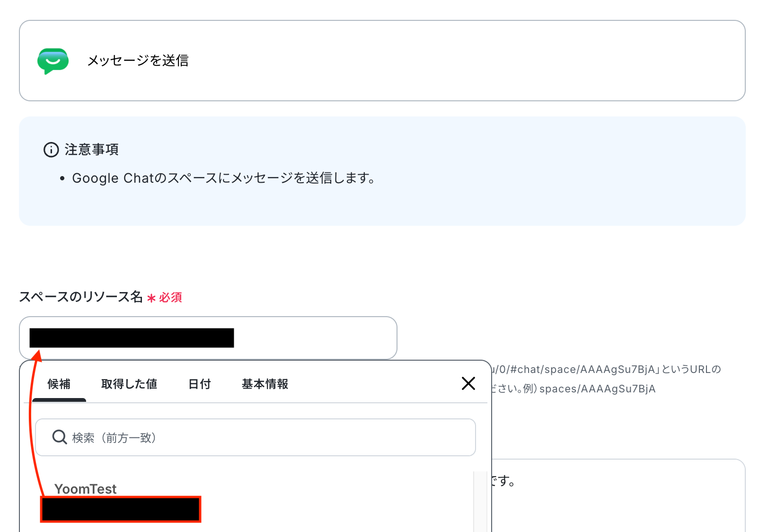Screen dimensions: 759x532
Task: Click the メッセージを送信 header title
Action: 138,61
